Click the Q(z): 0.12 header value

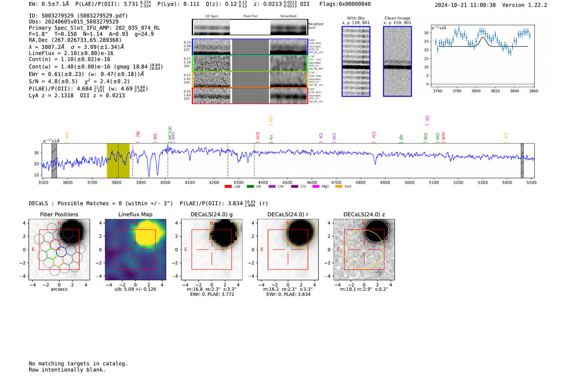[226, 4]
